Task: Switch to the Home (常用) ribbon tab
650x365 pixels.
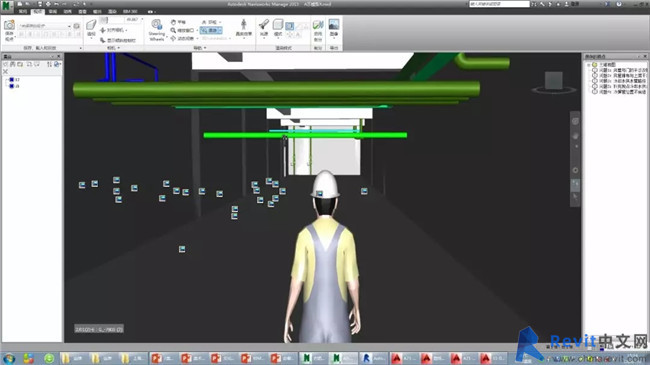Action: [x=22, y=12]
